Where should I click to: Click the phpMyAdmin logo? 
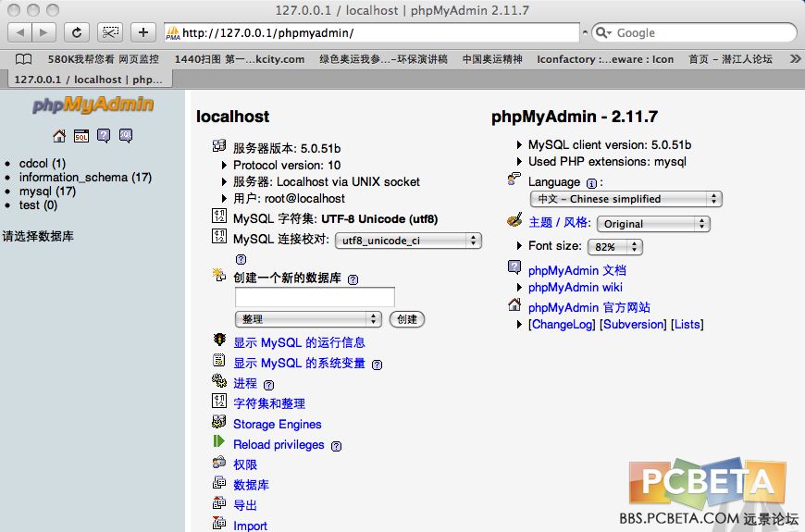pyautogui.click(x=93, y=105)
